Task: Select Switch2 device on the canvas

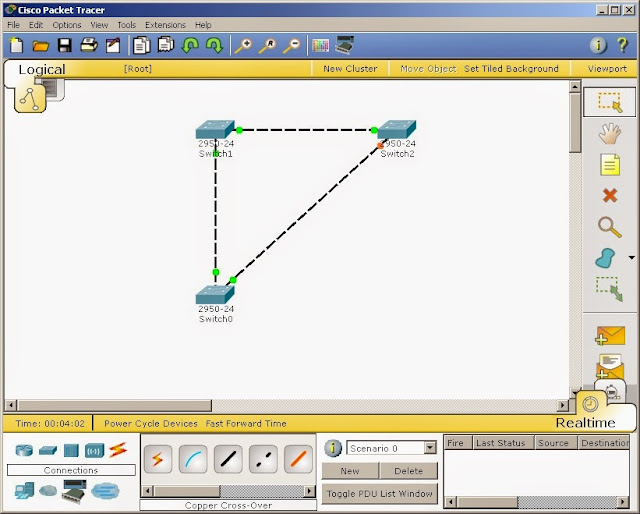Action: [x=397, y=129]
